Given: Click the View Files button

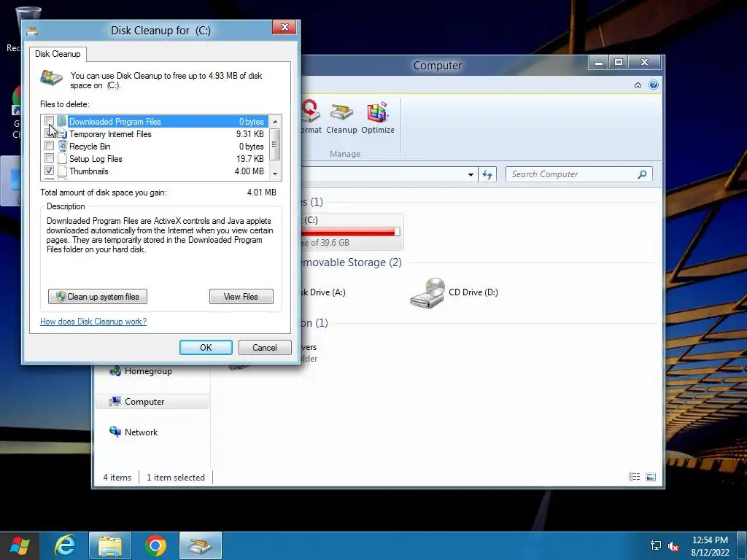Looking at the screenshot, I should (241, 296).
